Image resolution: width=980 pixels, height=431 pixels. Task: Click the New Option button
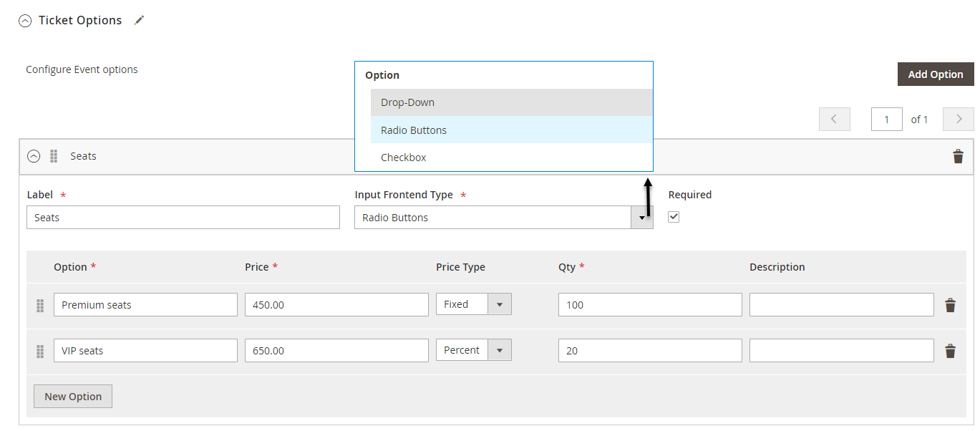[x=73, y=397]
